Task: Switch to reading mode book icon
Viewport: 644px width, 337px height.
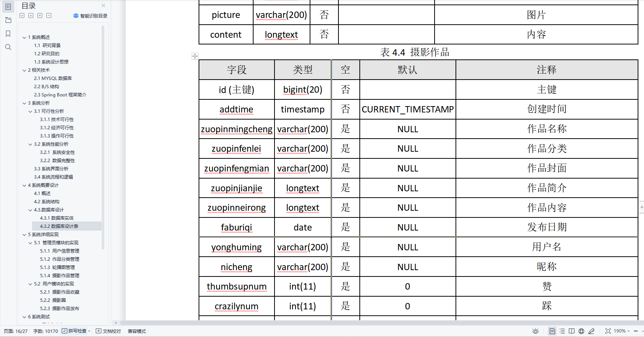Action: coord(572,331)
